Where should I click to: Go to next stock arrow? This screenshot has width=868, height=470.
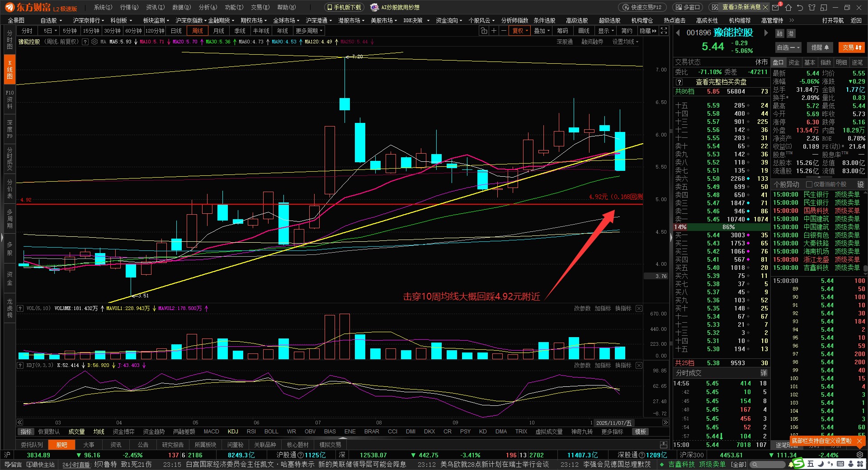766,33
